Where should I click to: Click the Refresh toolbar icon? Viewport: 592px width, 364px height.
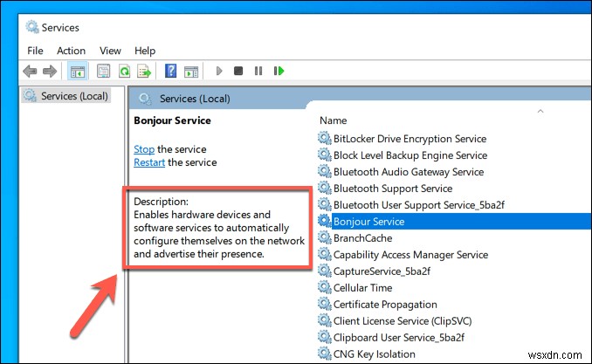pyautogui.click(x=124, y=71)
